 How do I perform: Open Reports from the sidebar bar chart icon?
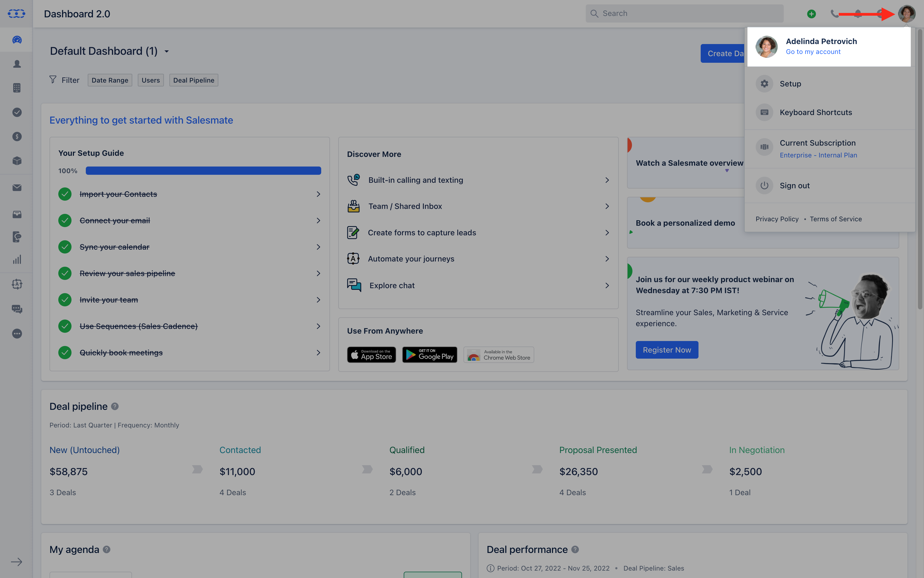(17, 260)
